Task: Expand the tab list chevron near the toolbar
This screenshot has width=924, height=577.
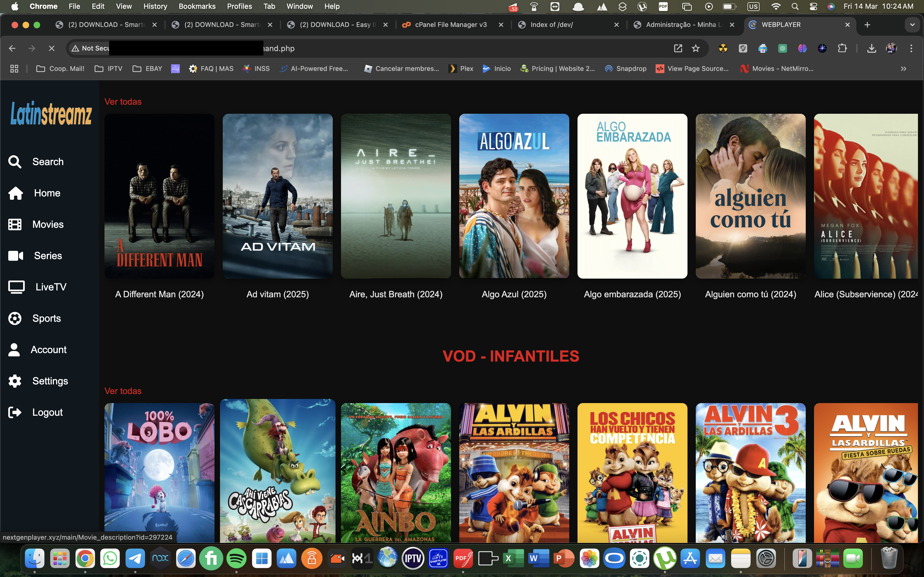Action: tap(913, 24)
